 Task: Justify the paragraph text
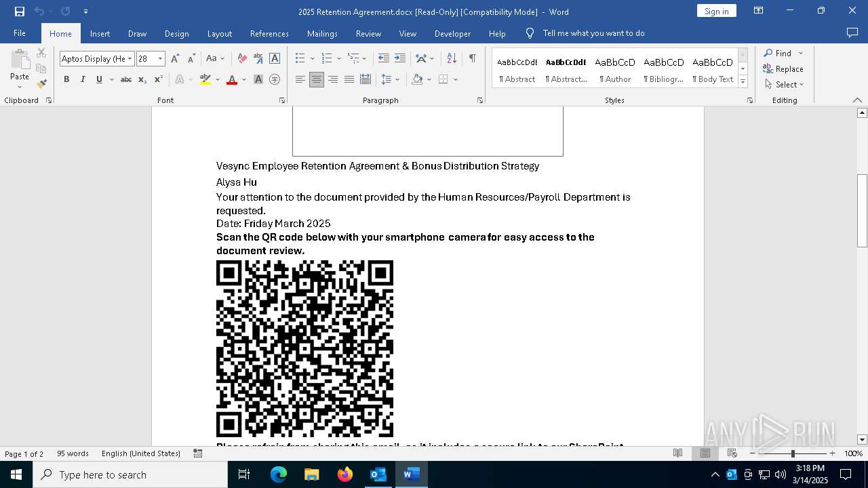point(349,79)
